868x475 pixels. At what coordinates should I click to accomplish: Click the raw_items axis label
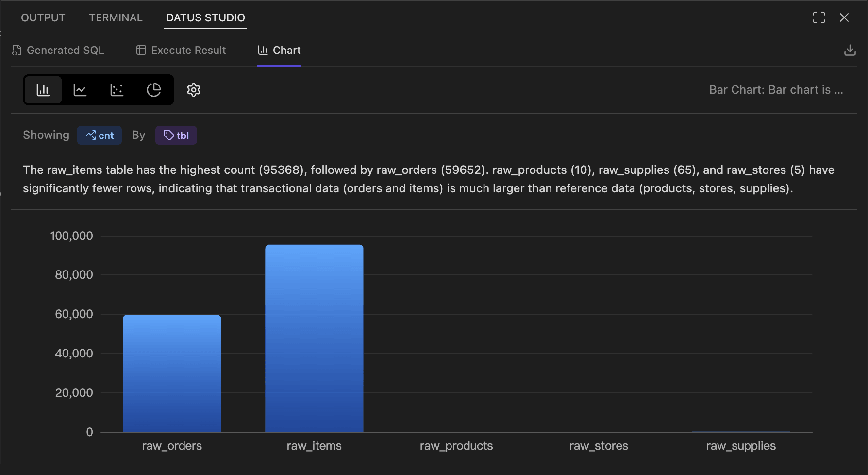pos(314,446)
